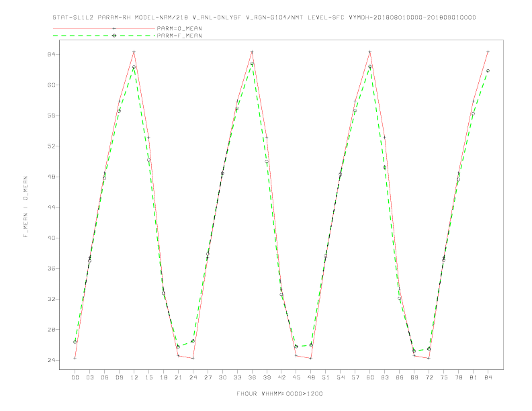Click x-axis forecast hour label 81

tap(474, 377)
